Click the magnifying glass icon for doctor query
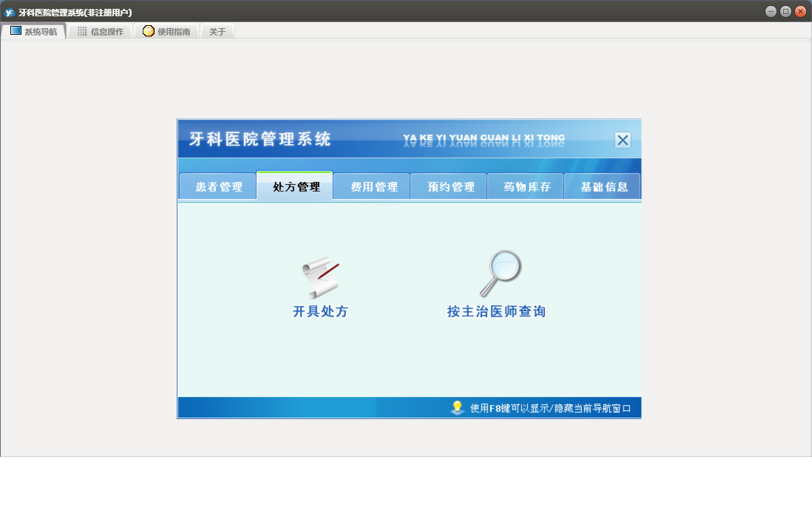This screenshot has width=812, height=527. point(500,273)
